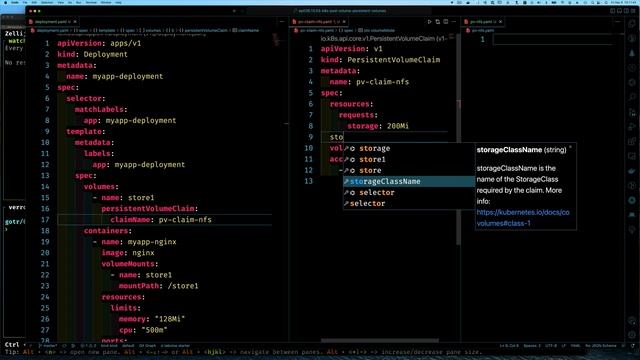
Task: Select 'storage' autocomplete suggestion
Action: click(409, 148)
